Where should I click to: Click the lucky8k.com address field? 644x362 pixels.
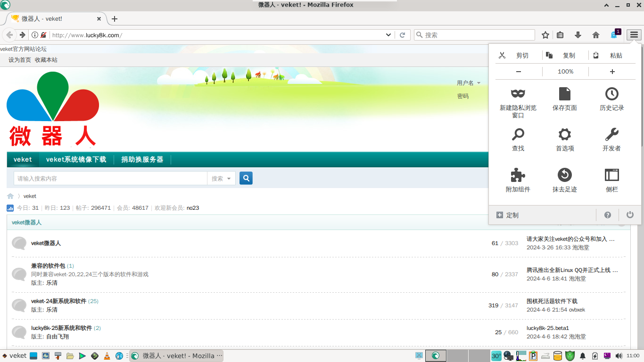pyautogui.click(x=216, y=35)
